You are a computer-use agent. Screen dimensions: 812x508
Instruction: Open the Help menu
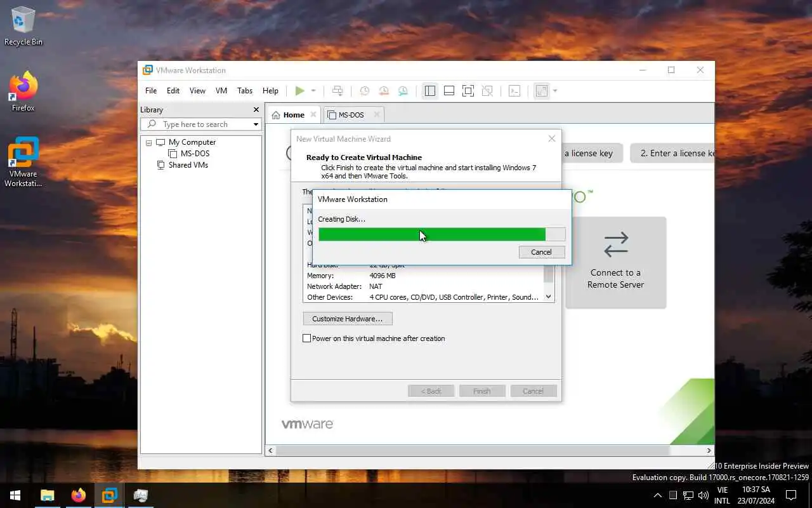coord(270,91)
